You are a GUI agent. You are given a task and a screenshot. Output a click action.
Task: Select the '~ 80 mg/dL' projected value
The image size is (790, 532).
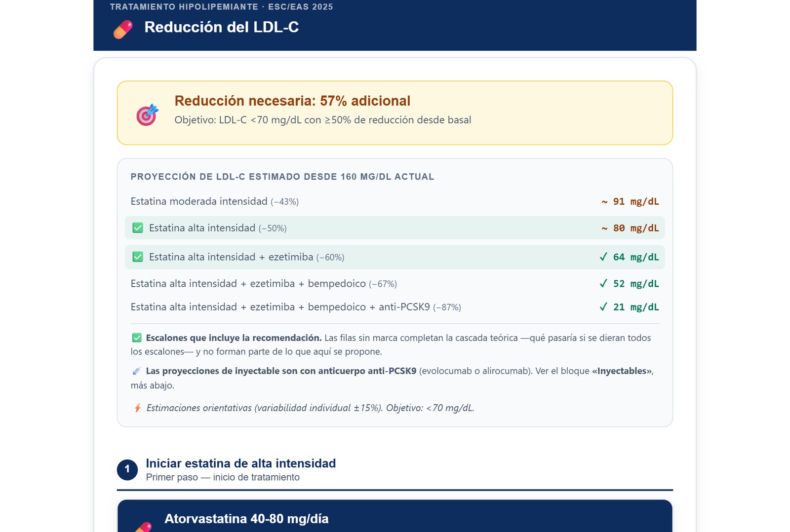point(630,228)
